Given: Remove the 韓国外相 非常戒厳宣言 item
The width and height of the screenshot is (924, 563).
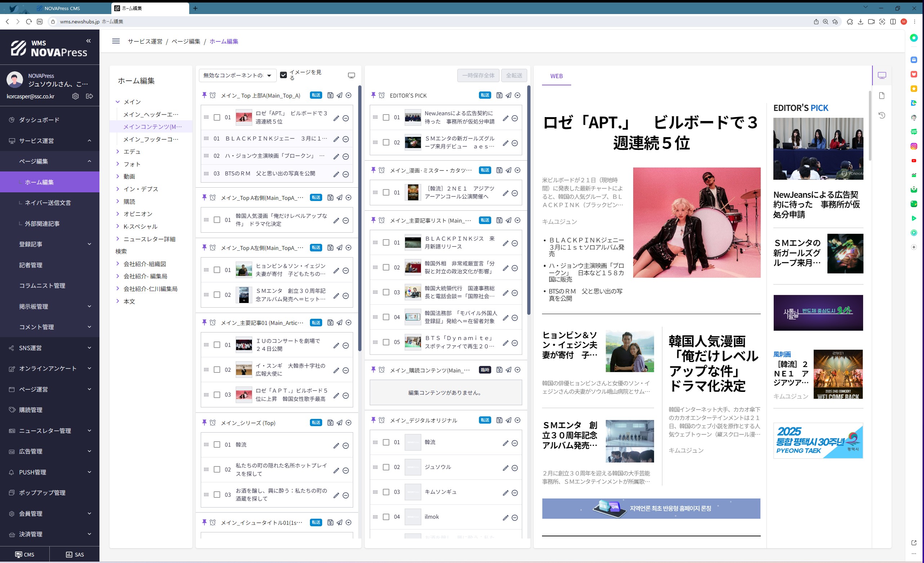Looking at the screenshot, I should point(515,268).
